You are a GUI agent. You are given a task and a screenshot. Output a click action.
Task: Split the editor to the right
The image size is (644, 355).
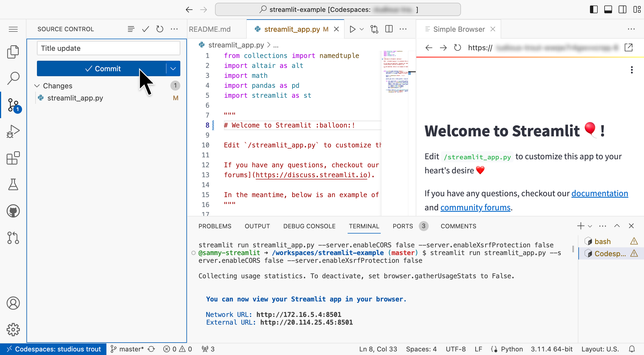tap(389, 29)
